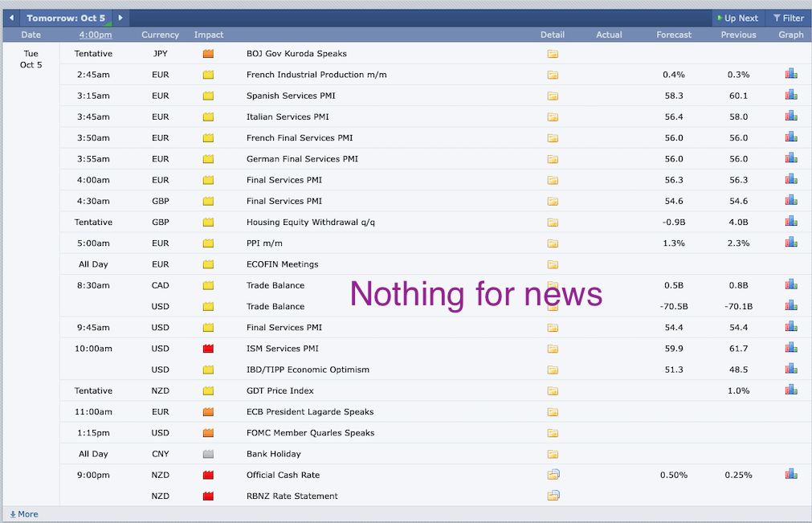This screenshot has height=523, width=812.
Task: Open detail folder for ECOFIN Meetings
Action: (553, 264)
